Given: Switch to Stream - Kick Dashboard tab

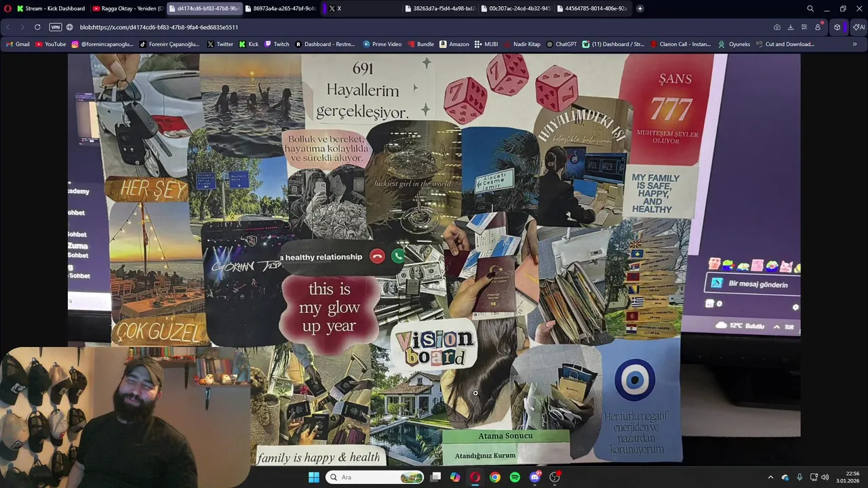Looking at the screenshot, I should coord(51,9).
